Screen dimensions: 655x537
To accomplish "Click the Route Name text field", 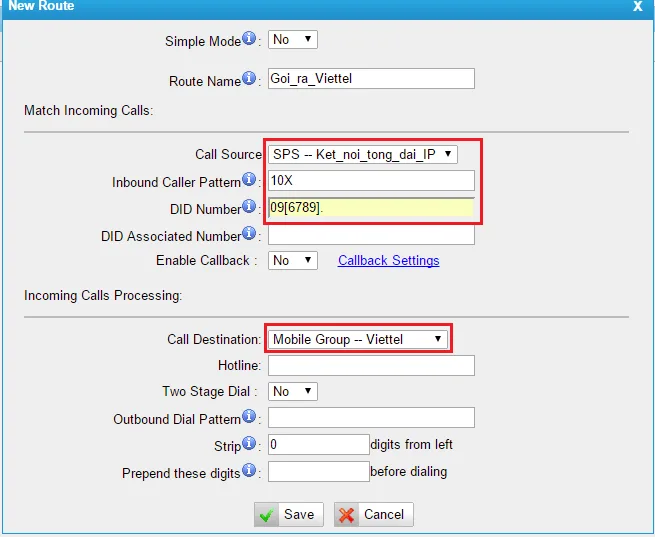I will point(371,79).
